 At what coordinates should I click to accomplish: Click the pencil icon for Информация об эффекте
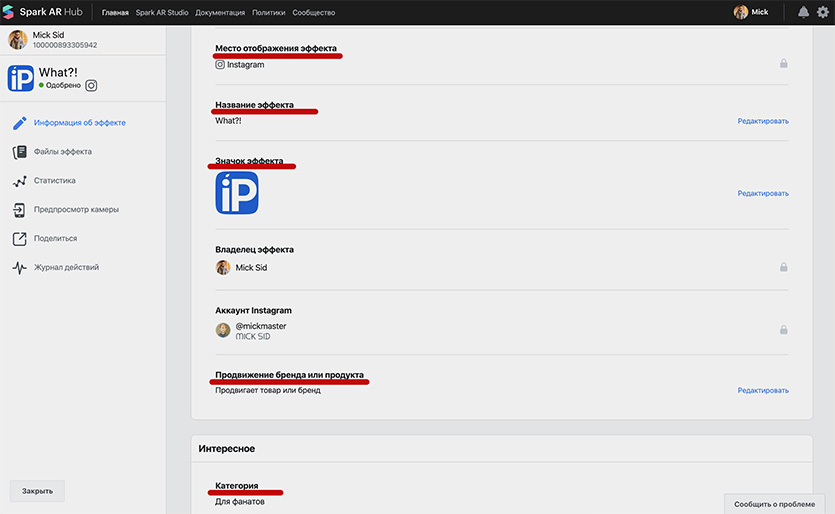coord(20,123)
